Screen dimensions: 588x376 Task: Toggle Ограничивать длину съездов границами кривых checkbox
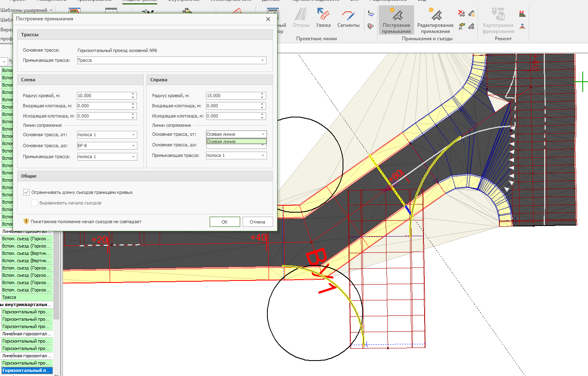[x=26, y=192]
